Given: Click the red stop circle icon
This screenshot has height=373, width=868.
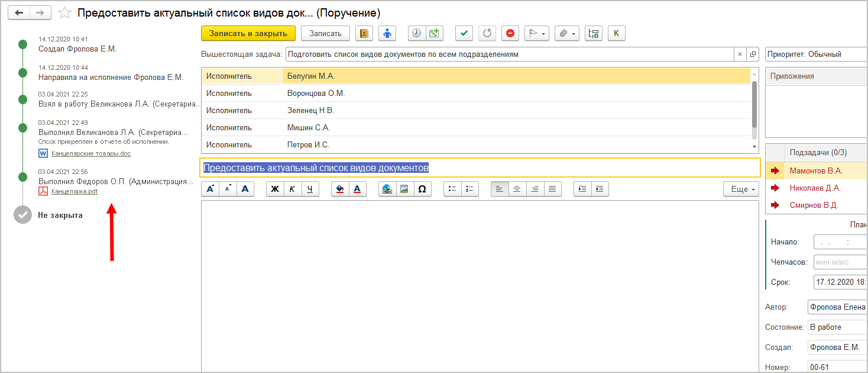Looking at the screenshot, I should tap(510, 33).
